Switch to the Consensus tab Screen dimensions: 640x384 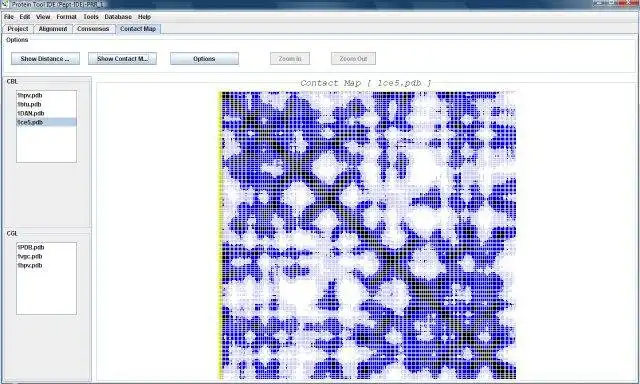pyautogui.click(x=93, y=29)
